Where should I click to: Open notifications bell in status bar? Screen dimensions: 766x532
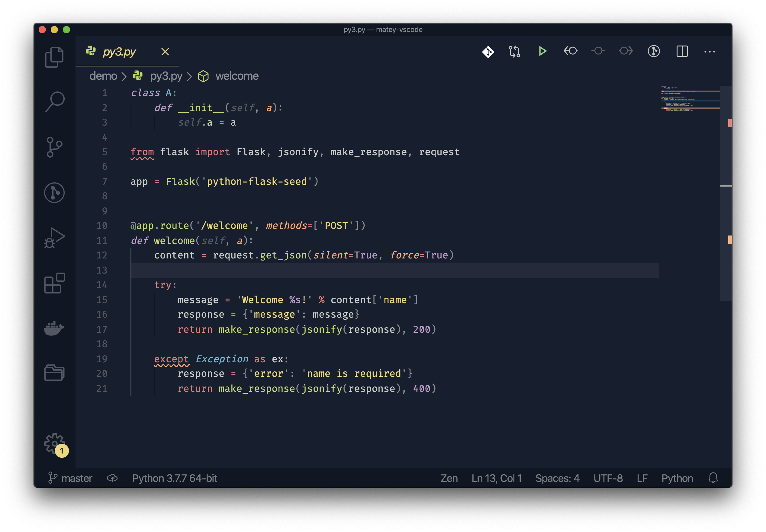tap(713, 478)
